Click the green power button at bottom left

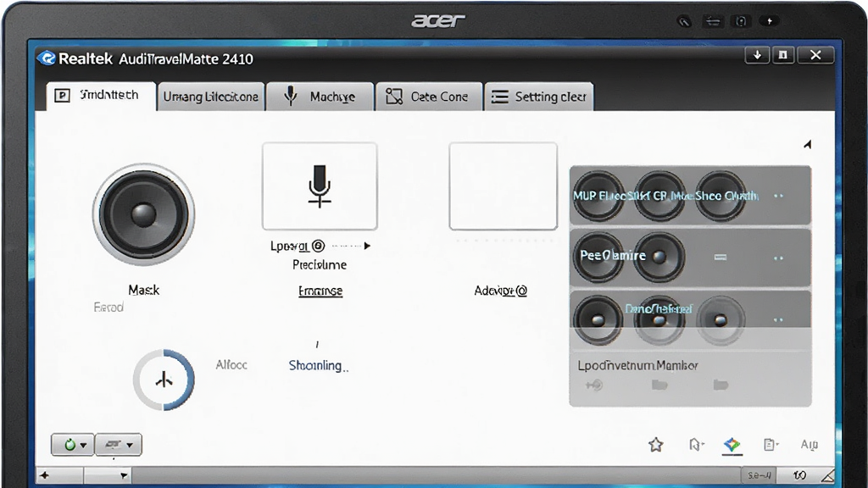(x=70, y=445)
